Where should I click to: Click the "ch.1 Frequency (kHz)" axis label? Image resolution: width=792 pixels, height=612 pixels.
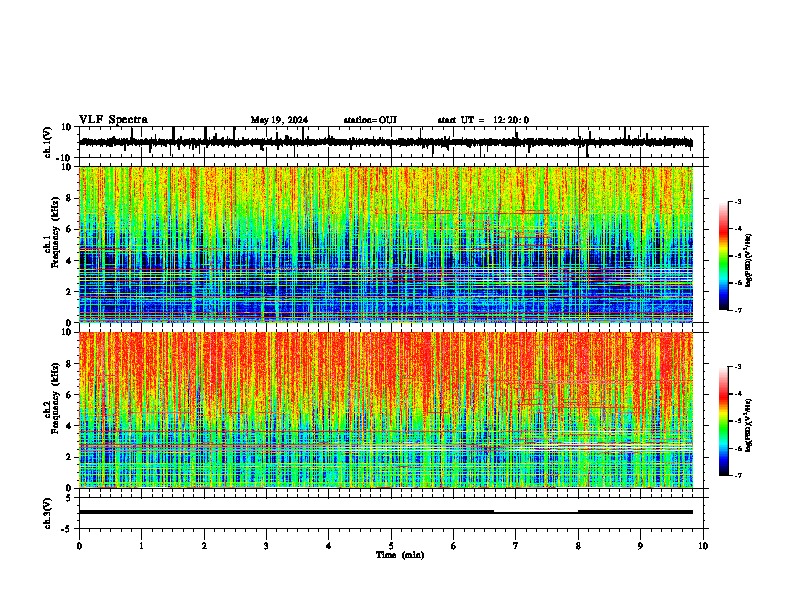pos(51,232)
